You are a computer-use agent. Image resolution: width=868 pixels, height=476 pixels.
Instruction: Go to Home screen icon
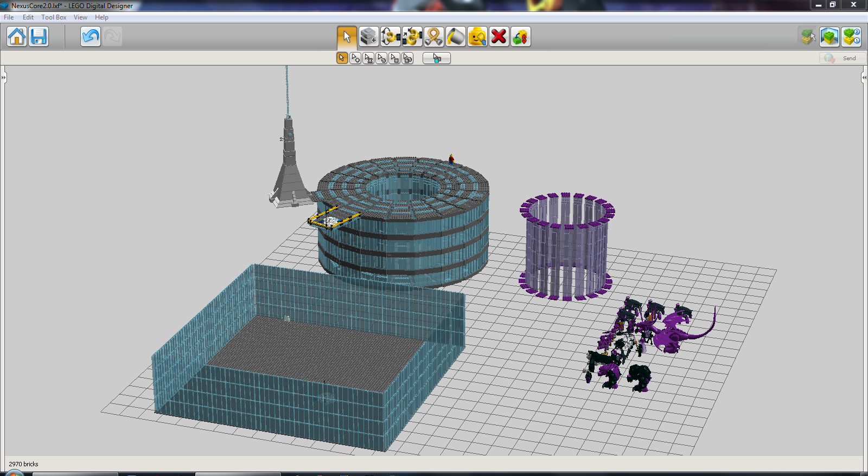tap(17, 37)
